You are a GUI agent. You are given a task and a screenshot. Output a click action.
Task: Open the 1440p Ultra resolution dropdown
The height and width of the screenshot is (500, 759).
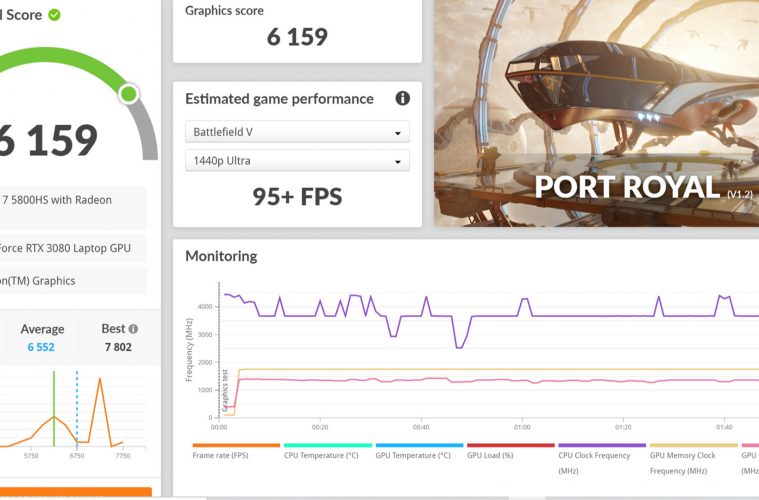pos(297,161)
